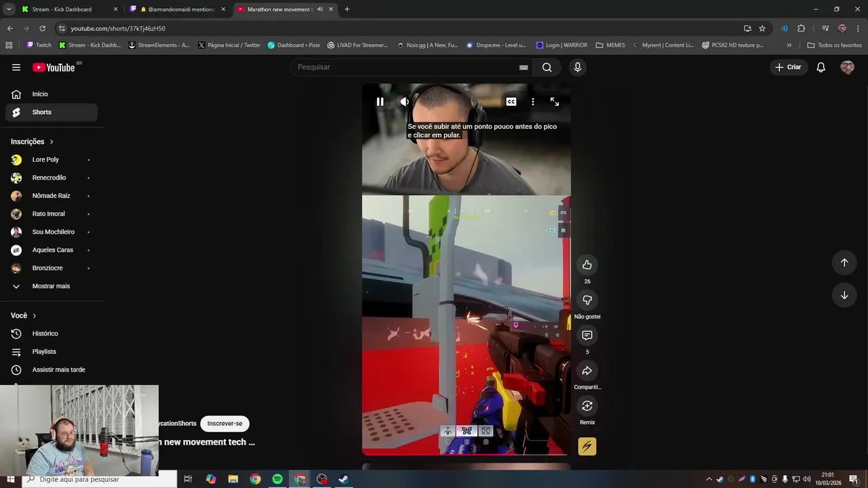Click the URL address bar
The height and width of the screenshot is (488, 868).
pyautogui.click(x=400, y=28)
